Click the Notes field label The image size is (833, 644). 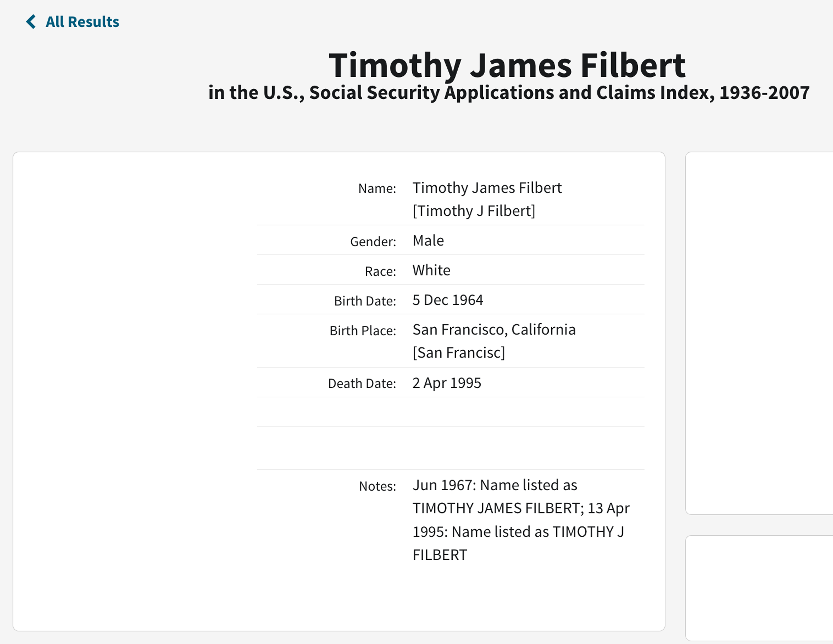click(378, 486)
